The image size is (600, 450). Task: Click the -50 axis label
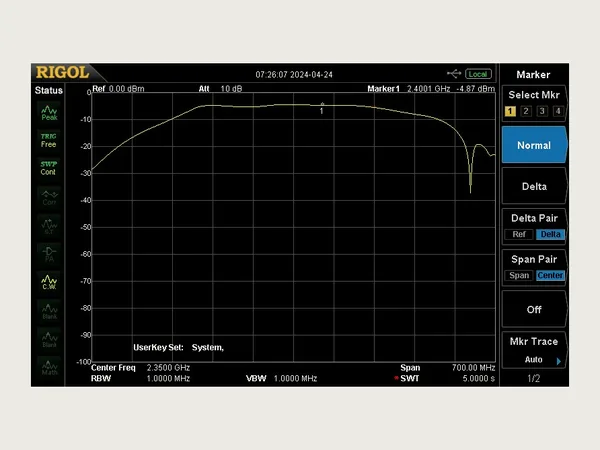86,227
